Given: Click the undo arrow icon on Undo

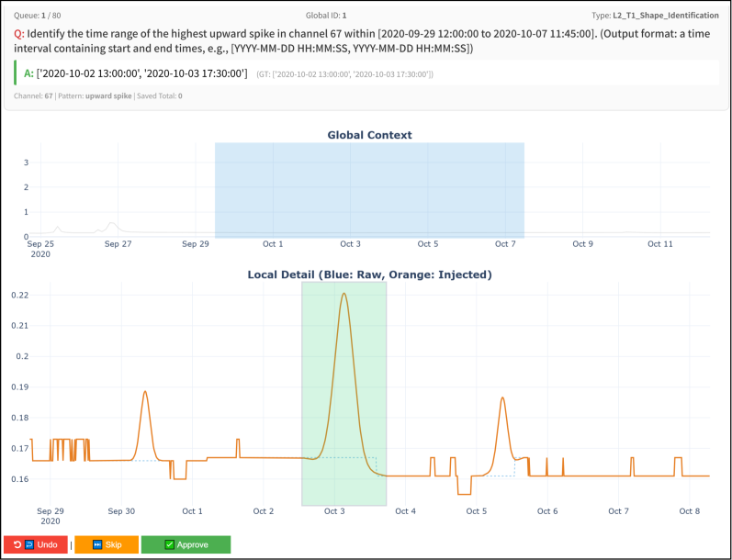Looking at the screenshot, I should (17, 544).
